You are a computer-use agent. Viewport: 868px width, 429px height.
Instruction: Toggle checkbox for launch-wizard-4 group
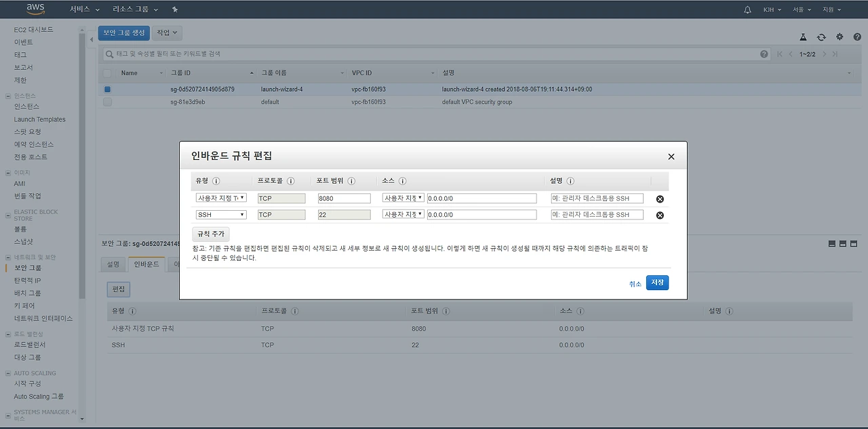[107, 89]
